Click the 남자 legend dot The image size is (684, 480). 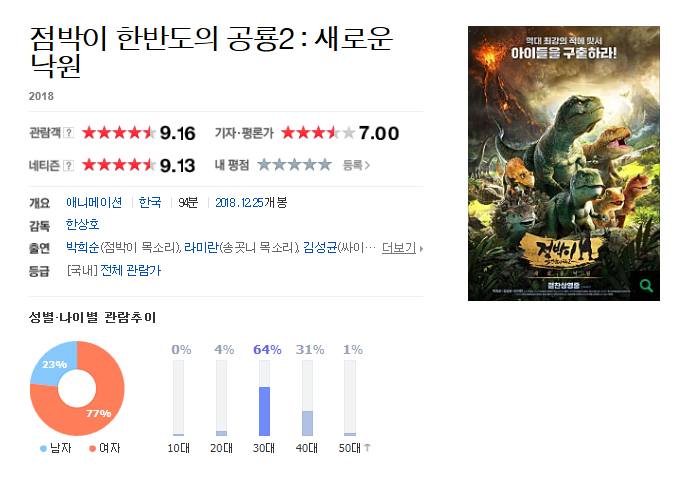pos(43,449)
